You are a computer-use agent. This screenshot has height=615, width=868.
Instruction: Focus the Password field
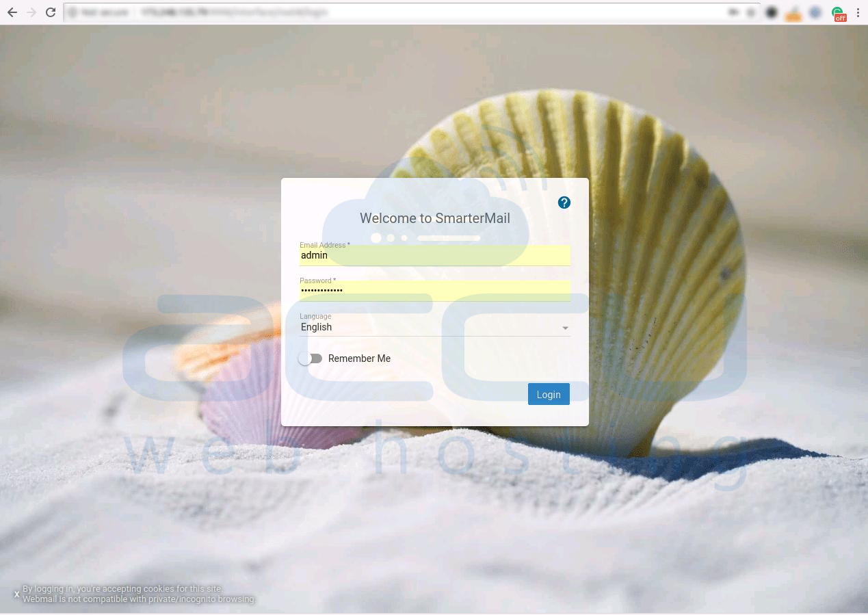[434, 291]
